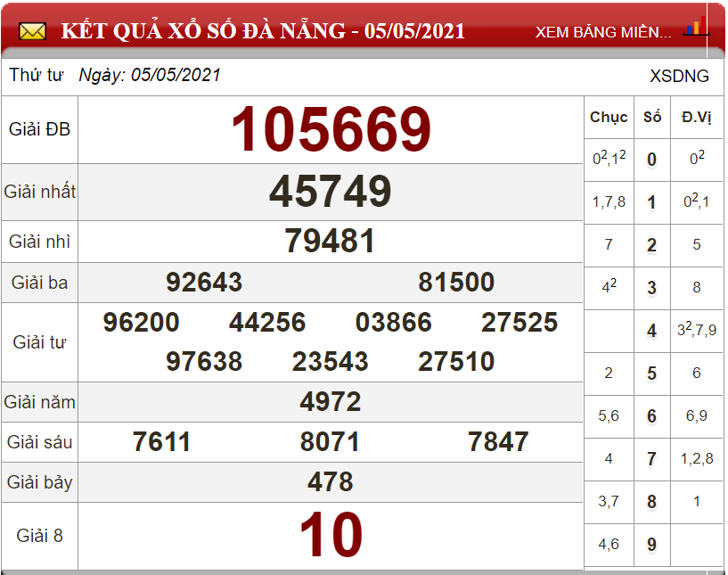The width and height of the screenshot is (728, 575).
Task: Click the envelope icon in the header
Action: [x=32, y=32]
